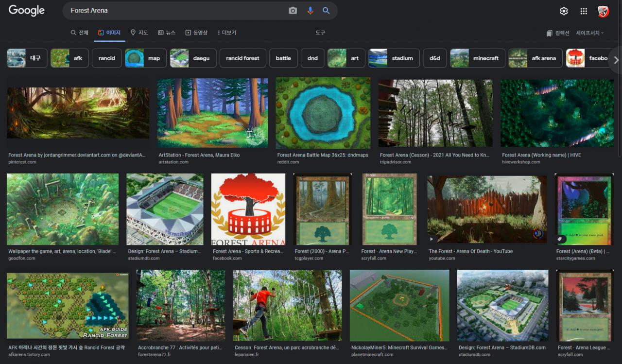Select the dnd filter chip

point(312,58)
